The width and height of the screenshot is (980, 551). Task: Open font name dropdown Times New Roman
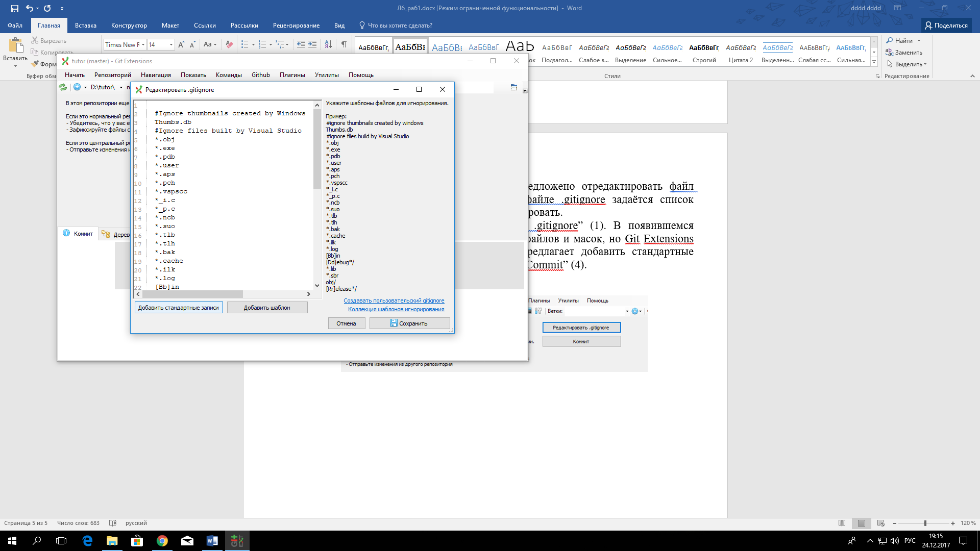[143, 44]
